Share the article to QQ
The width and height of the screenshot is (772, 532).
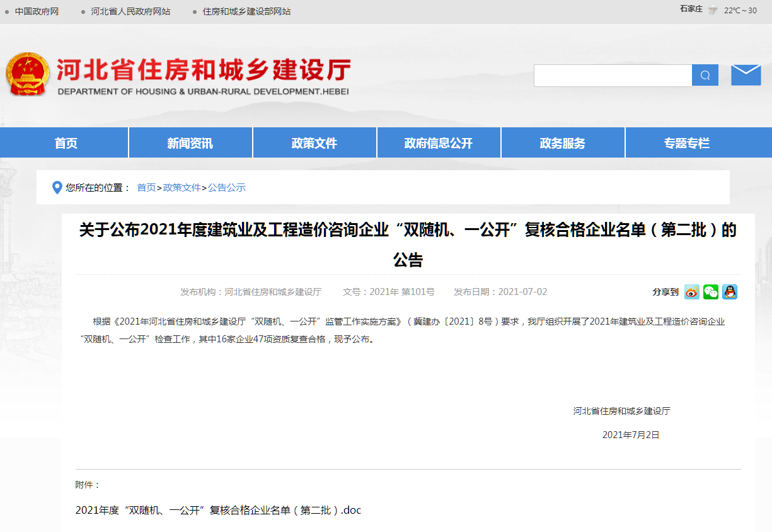coord(730,292)
